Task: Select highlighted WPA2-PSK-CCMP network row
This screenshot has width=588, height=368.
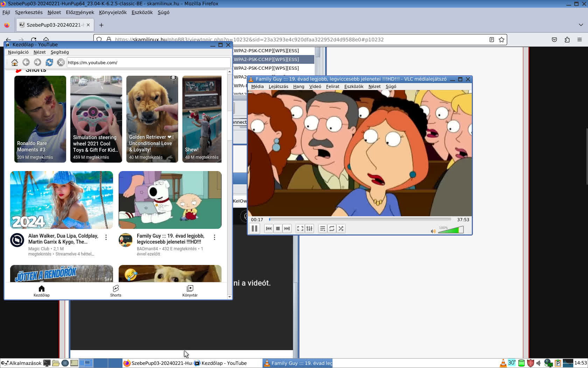Action: point(274,59)
